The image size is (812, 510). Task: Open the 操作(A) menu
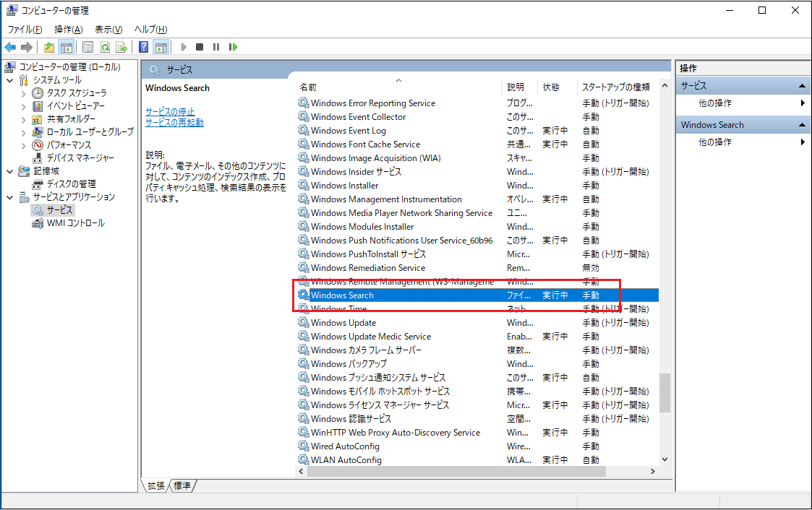point(69,30)
